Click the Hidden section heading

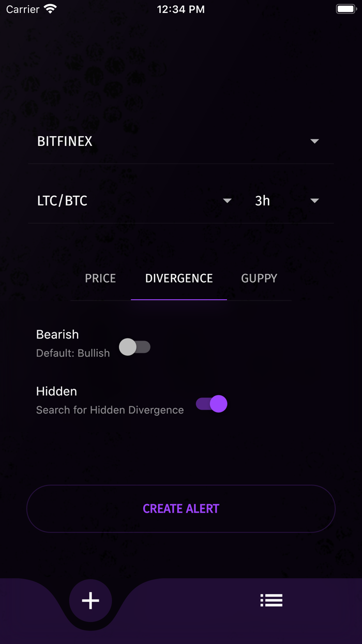point(56,391)
